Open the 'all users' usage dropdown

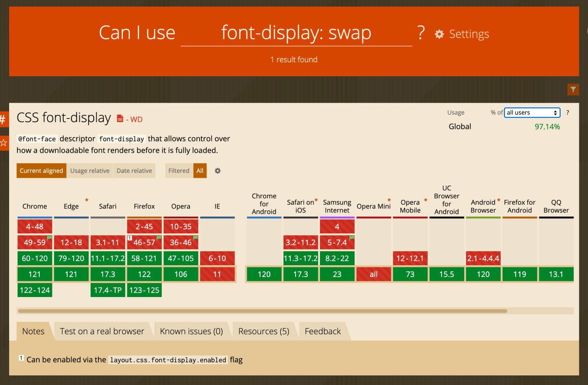point(532,112)
